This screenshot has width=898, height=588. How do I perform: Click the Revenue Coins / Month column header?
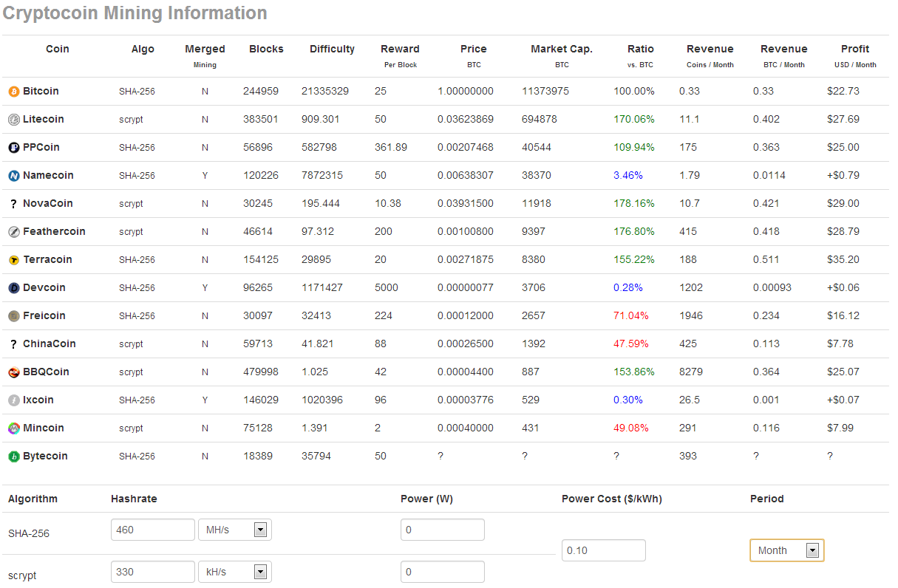[x=710, y=55]
